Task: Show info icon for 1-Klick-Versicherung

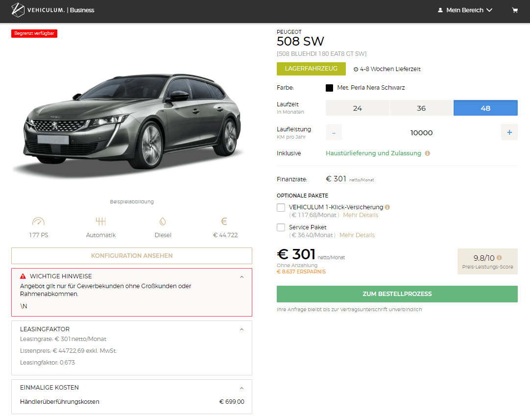Action: click(x=387, y=207)
